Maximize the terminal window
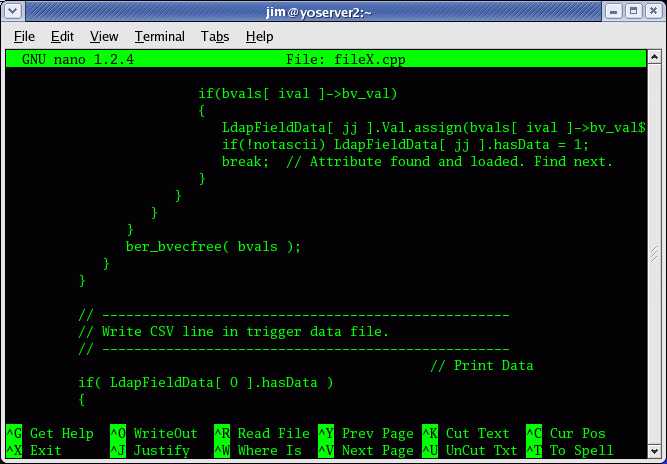This screenshot has width=667, height=464. [x=632, y=11]
